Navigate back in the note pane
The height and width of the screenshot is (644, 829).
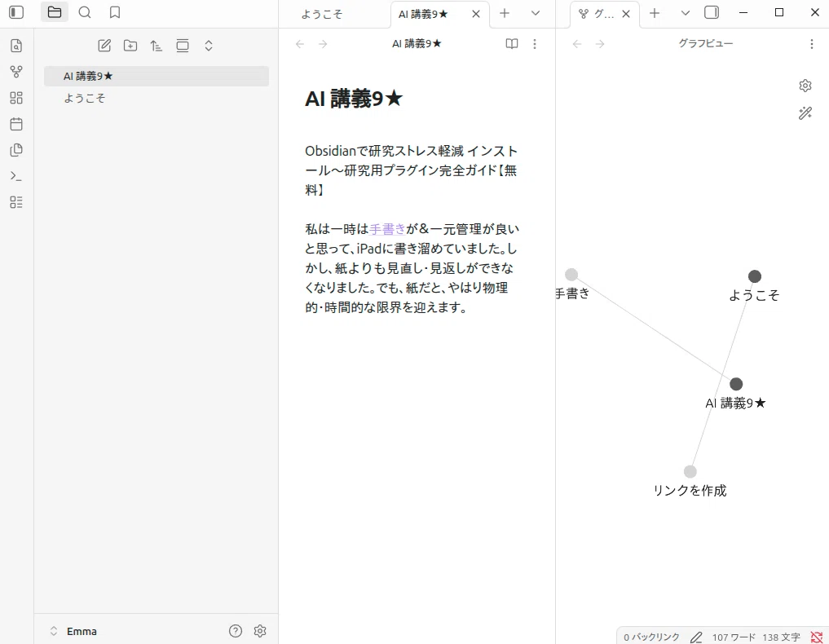(x=300, y=44)
